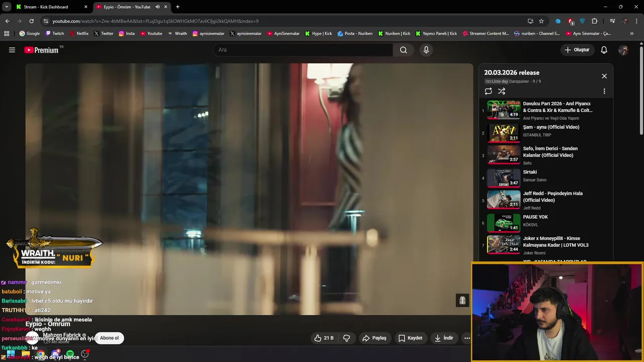
Task: Open the Windows Start button
Action: [x=11, y=354]
